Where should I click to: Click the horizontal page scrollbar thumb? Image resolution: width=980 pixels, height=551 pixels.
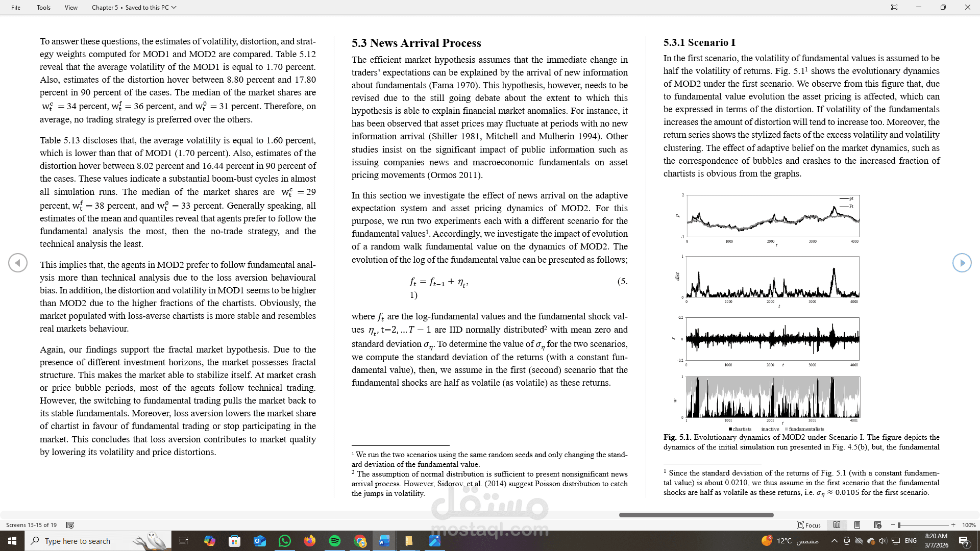tap(696, 515)
